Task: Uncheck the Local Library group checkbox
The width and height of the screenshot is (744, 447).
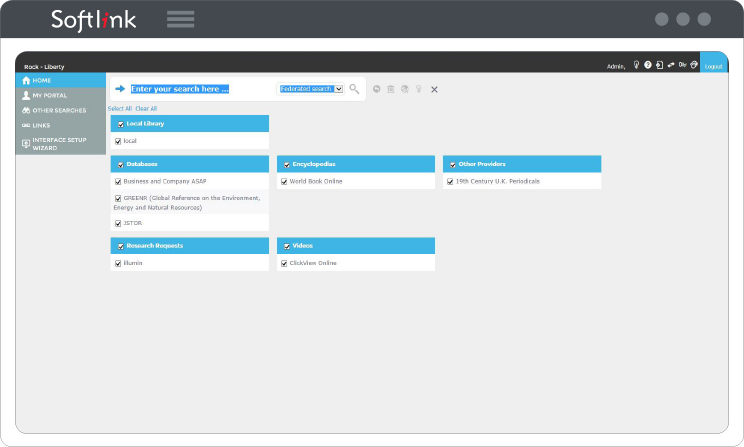Action: coord(121,124)
